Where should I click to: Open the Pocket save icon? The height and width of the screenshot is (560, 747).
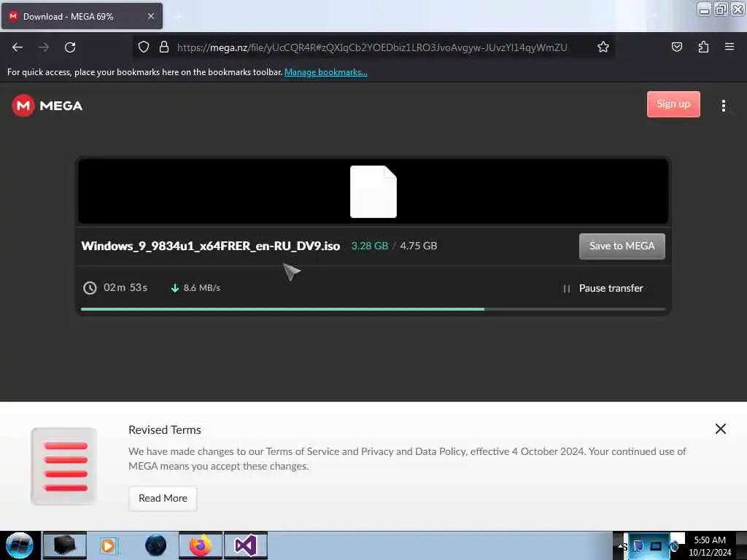(676, 47)
